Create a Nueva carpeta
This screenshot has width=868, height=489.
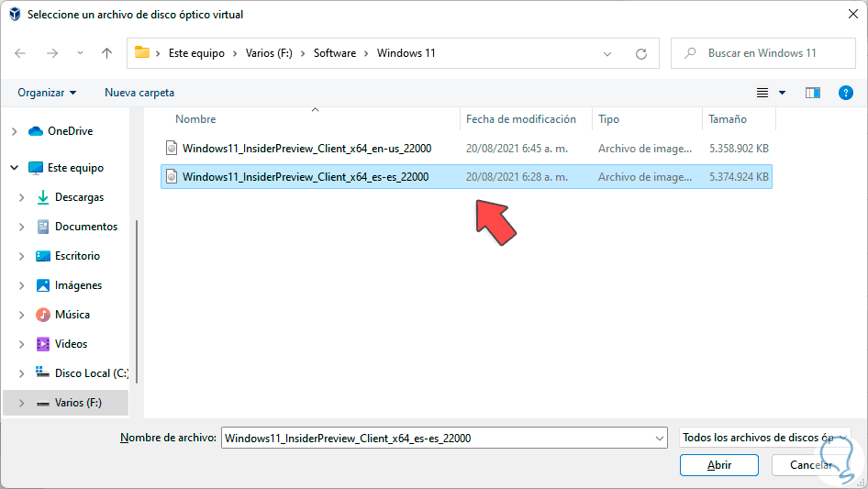(139, 93)
